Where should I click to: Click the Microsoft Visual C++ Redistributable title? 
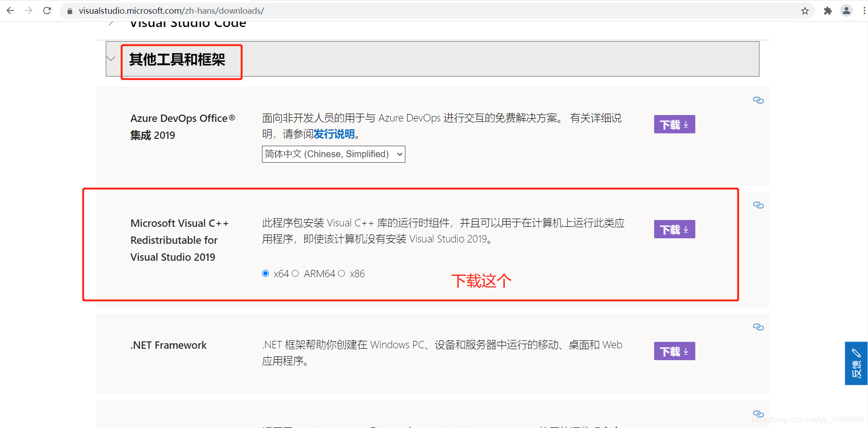tap(179, 240)
